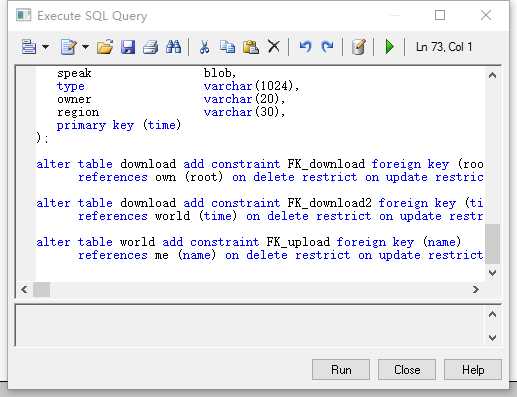This screenshot has width=517, height=397.
Task: Save the script with floppy disk icon
Action: (x=128, y=47)
